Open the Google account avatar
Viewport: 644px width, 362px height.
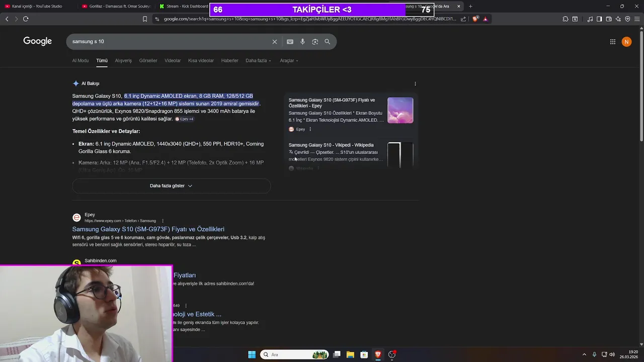626,42
